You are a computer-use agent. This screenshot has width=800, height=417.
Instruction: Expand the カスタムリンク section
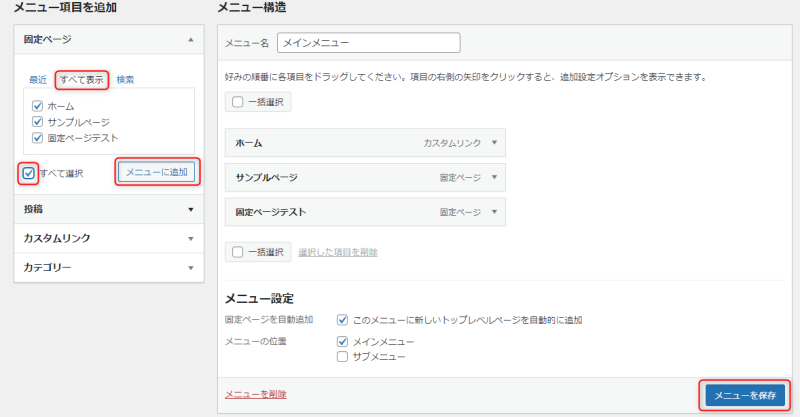190,238
